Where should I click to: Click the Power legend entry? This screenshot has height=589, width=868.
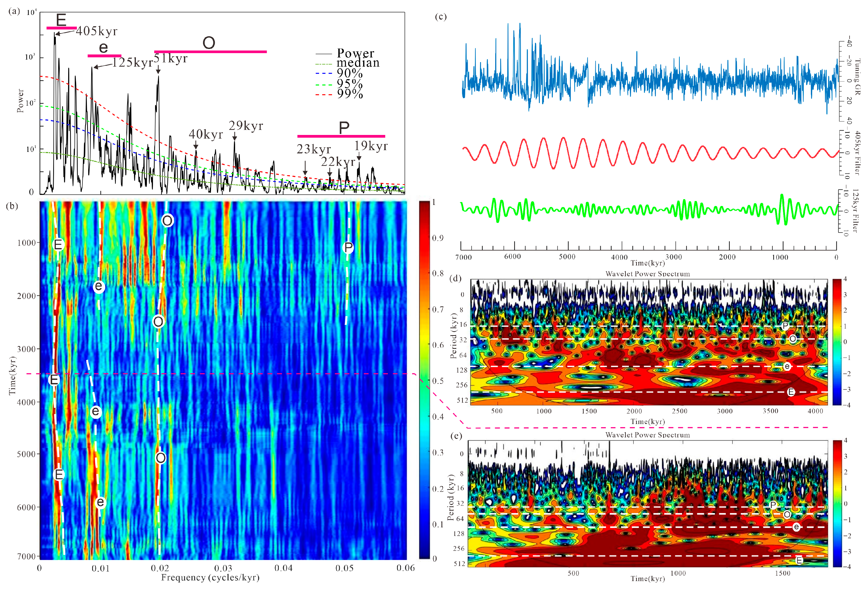tap(355, 53)
